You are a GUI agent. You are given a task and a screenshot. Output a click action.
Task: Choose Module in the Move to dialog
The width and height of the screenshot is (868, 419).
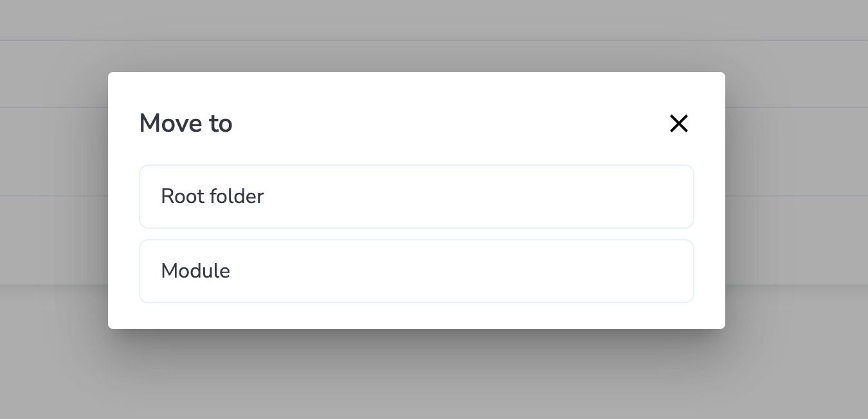pos(417,271)
